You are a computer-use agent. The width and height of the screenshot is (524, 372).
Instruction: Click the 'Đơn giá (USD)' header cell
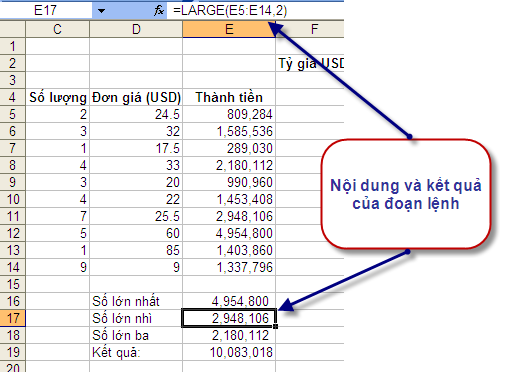[x=136, y=97]
